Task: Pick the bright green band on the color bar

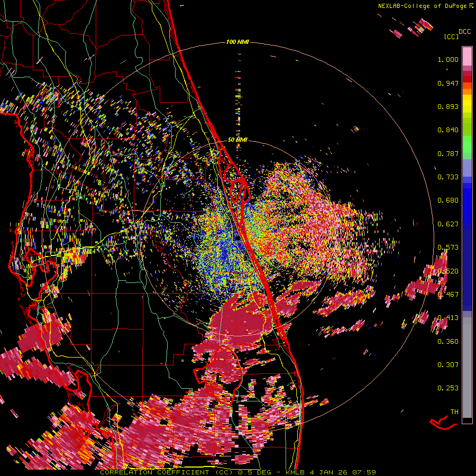Action: tap(467, 144)
